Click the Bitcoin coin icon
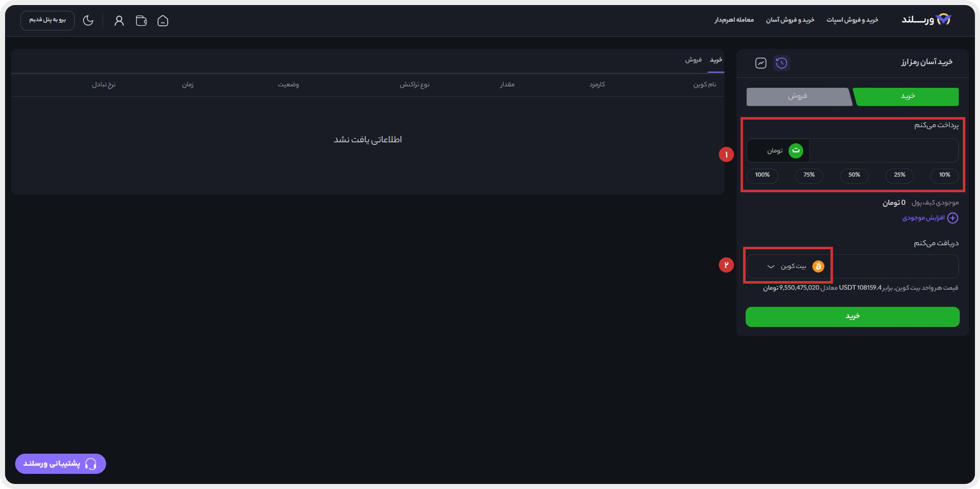 tap(818, 266)
